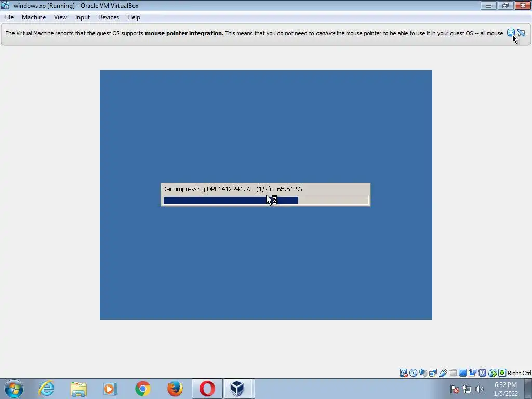The height and width of the screenshot is (399, 532).
Task: Click the network tray icon
Action: [x=467, y=389]
